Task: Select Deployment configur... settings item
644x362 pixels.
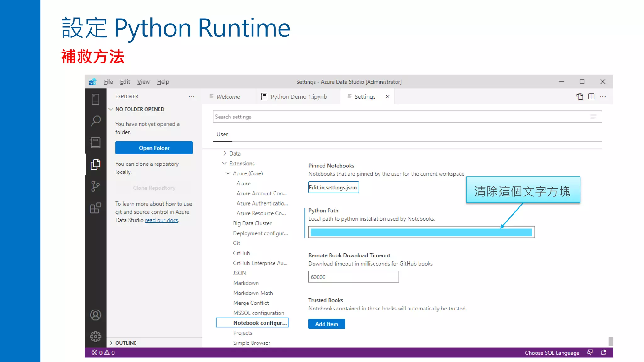Action: click(260, 233)
